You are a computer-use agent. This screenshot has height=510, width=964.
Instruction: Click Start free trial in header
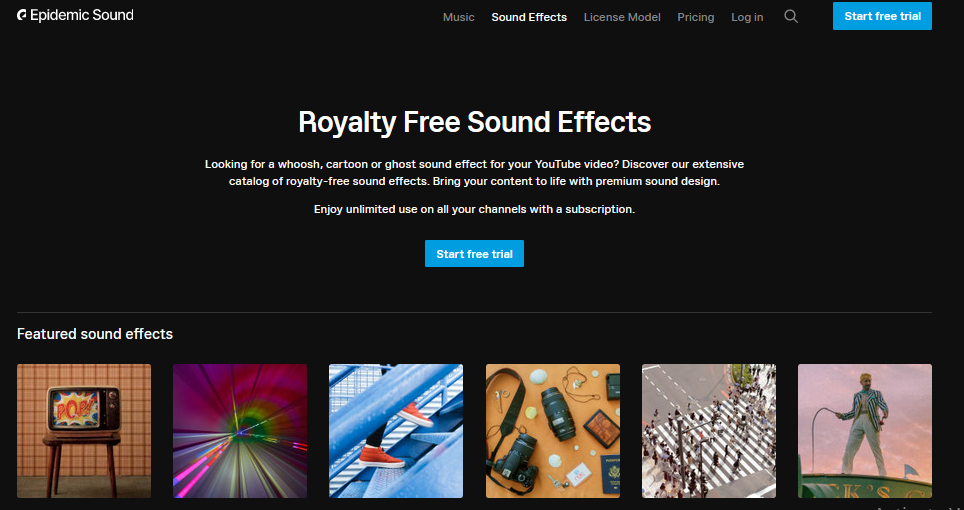click(x=882, y=16)
